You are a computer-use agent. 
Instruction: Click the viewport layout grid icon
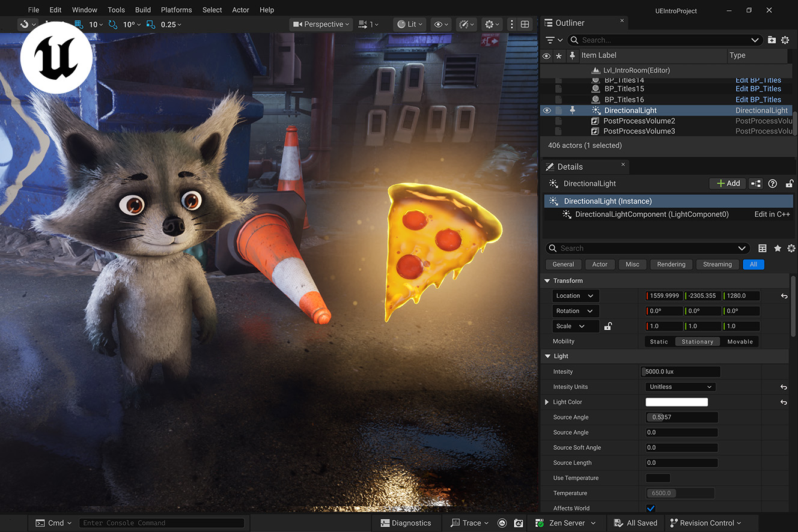(x=525, y=25)
